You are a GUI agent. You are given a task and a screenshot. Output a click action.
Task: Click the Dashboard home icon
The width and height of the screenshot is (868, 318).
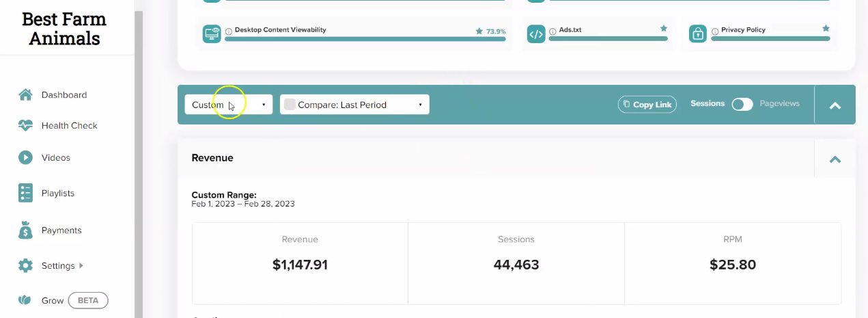25,95
